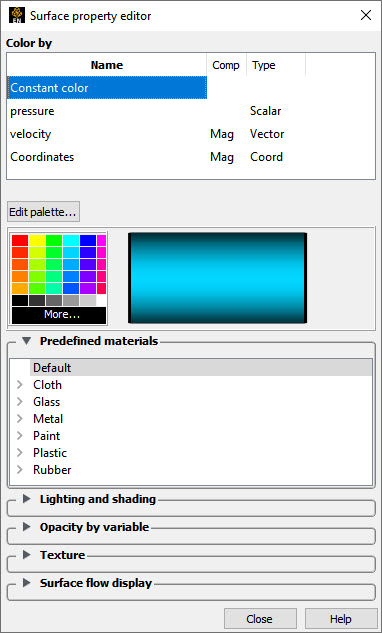The height and width of the screenshot is (633, 382).
Task: Select the Coordinates variable row
Action: click(191, 157)
